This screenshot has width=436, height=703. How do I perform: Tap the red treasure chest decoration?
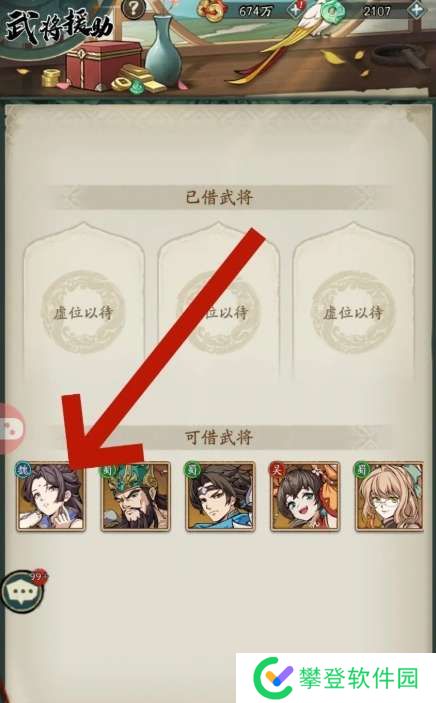pos(105,63)
